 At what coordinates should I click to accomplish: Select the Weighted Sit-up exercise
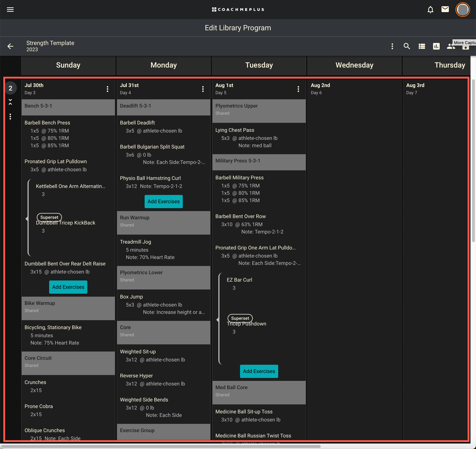coord(138,352)
